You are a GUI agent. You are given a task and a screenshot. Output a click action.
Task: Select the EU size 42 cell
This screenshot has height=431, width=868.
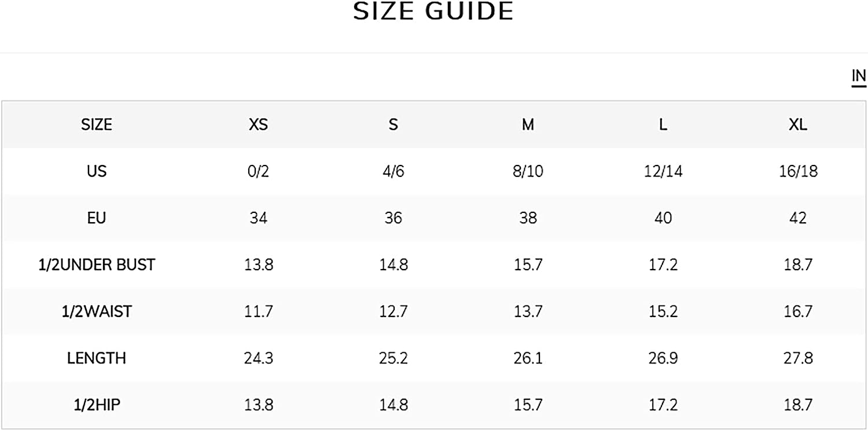tap(798, 218)
